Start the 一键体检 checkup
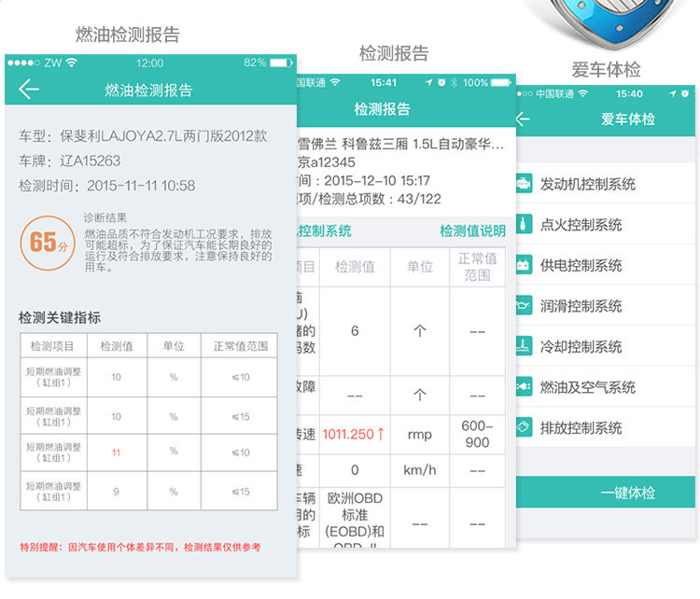The image size is (700, 599). coord(606,493)
